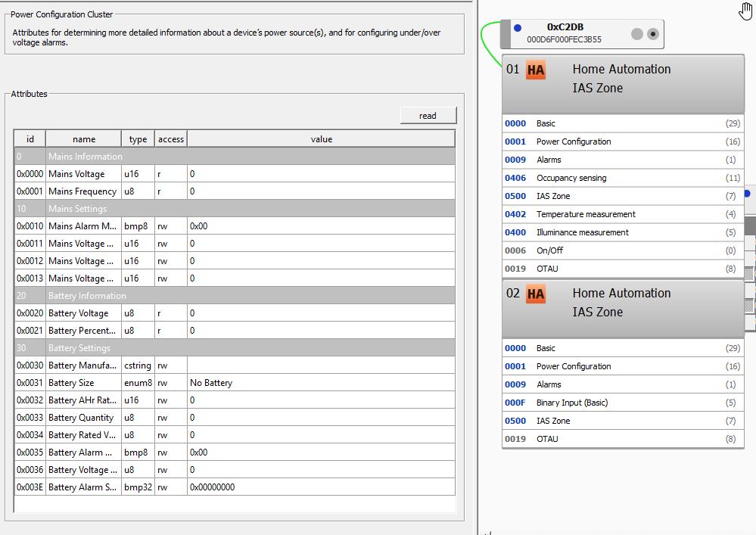The image size is (756, 535).
Task: Click the No Battery value cell
Action: 321,383
